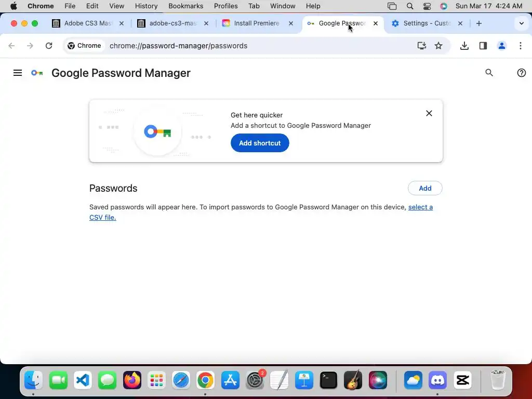Expand the tab search dropdown arrow
Screen dimensions: 532x399
pyautogui.click(x=522, y=23)
